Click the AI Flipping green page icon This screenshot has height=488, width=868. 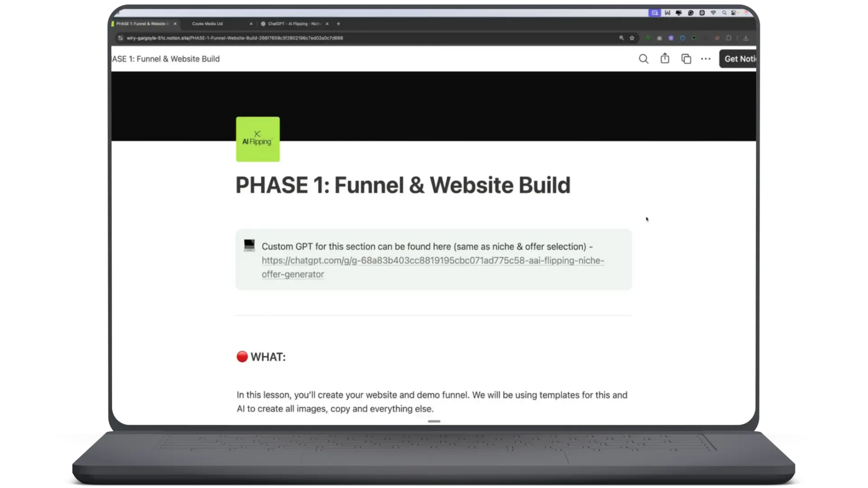(258, 139)
